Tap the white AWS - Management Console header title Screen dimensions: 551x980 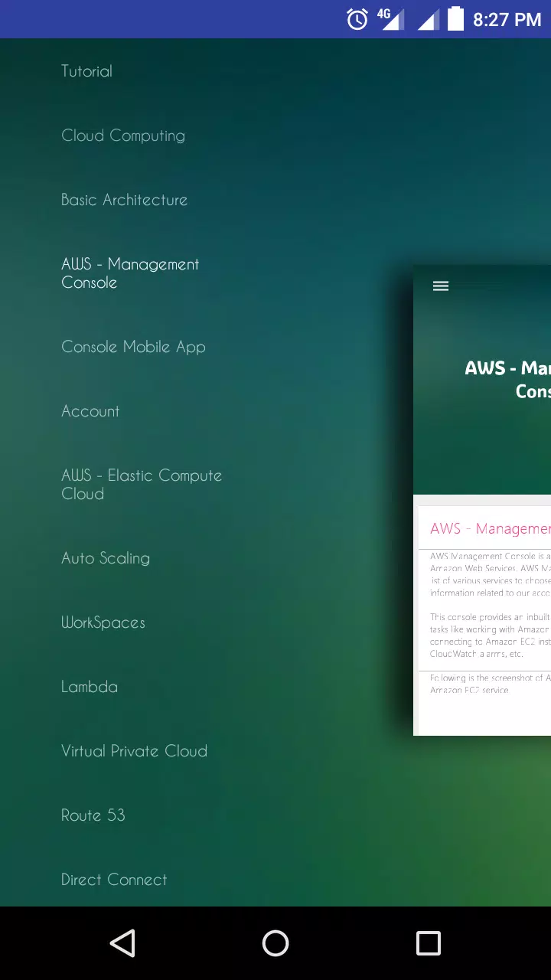click(x=507, y=380)
